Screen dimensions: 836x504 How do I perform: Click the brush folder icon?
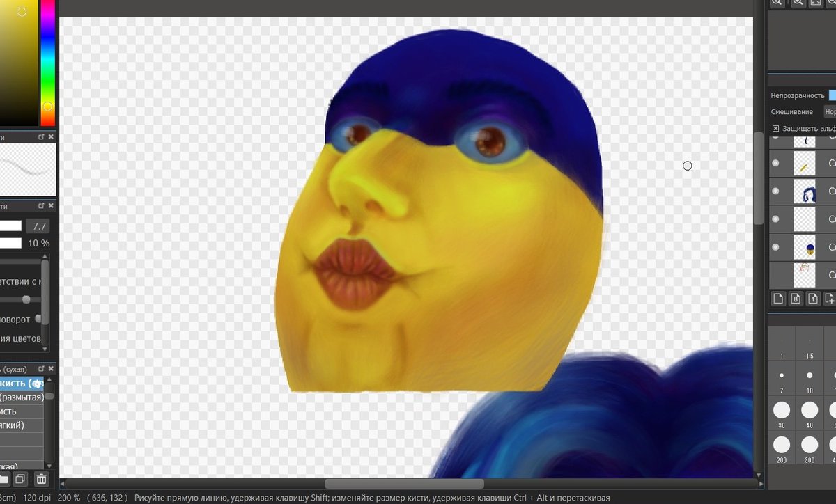[4, 479]
